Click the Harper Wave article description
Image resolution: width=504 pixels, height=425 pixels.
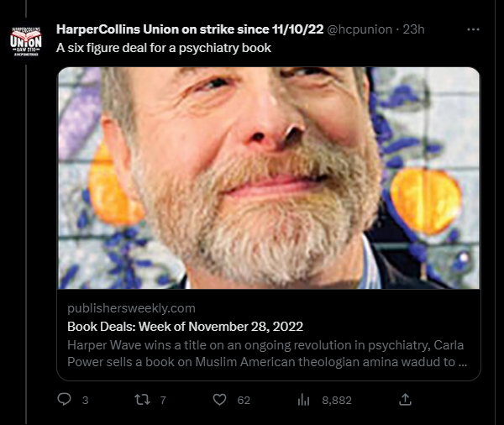coord(267,354)
